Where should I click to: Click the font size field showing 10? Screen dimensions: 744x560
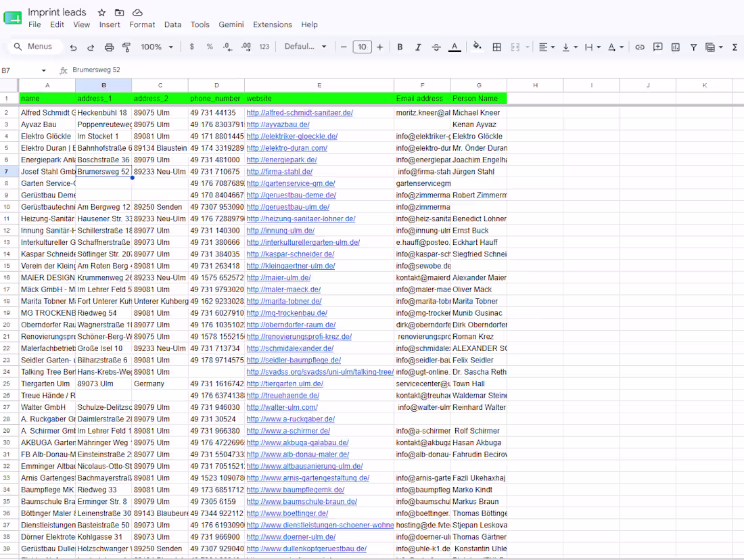click(x=362, y=47)
